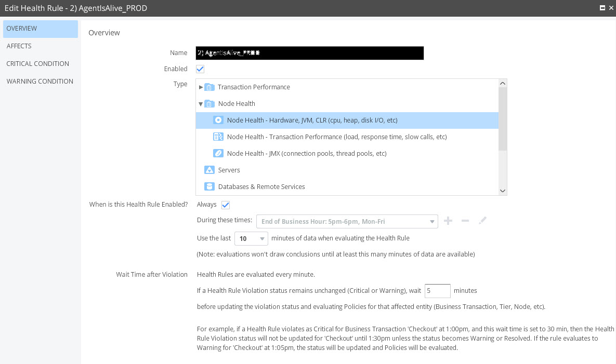Uncheck the Enabled checkbox
This screenshot has height=364, width=616.
tap(200, 69)
